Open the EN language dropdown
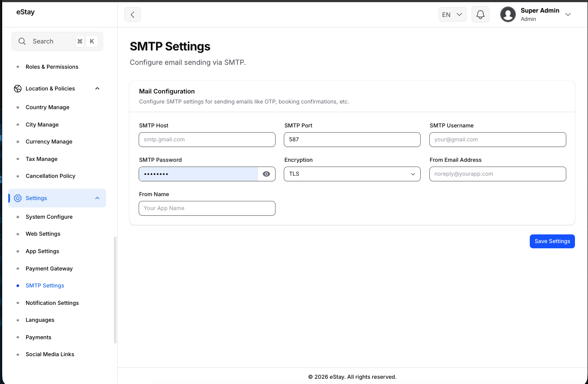 coord(452,14)
